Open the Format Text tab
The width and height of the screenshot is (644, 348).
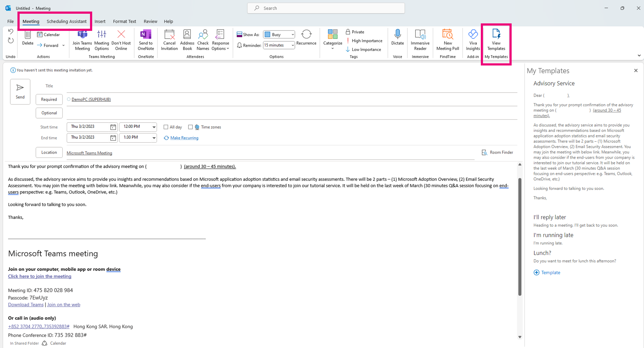pyautogui.click(x=125, y=21)
